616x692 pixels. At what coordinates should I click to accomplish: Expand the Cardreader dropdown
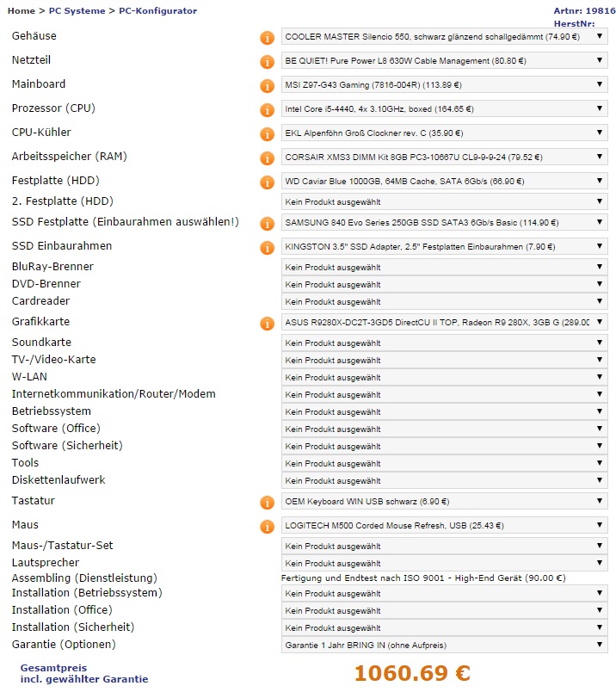(444, 301)
